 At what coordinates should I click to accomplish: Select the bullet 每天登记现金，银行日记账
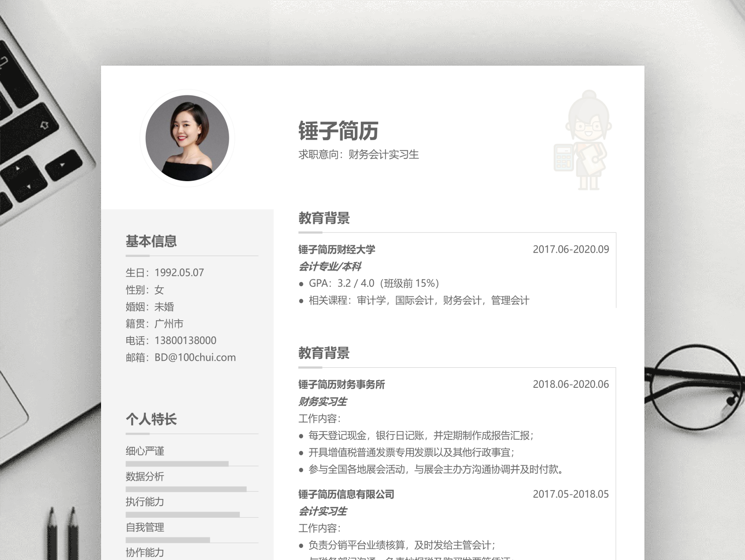pyautogui.click(x=416, y=435)
